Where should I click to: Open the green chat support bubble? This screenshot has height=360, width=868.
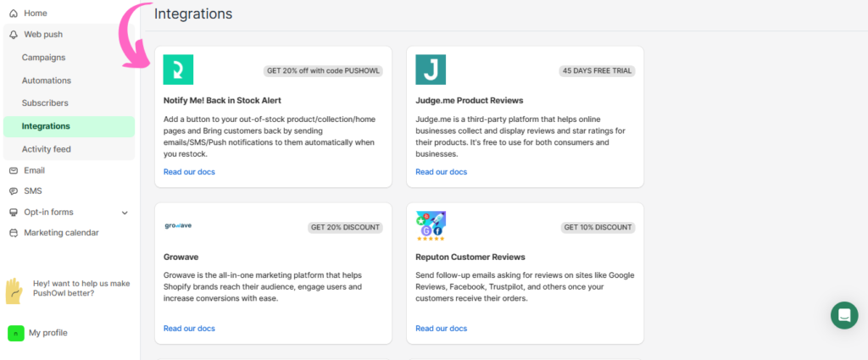844,315
